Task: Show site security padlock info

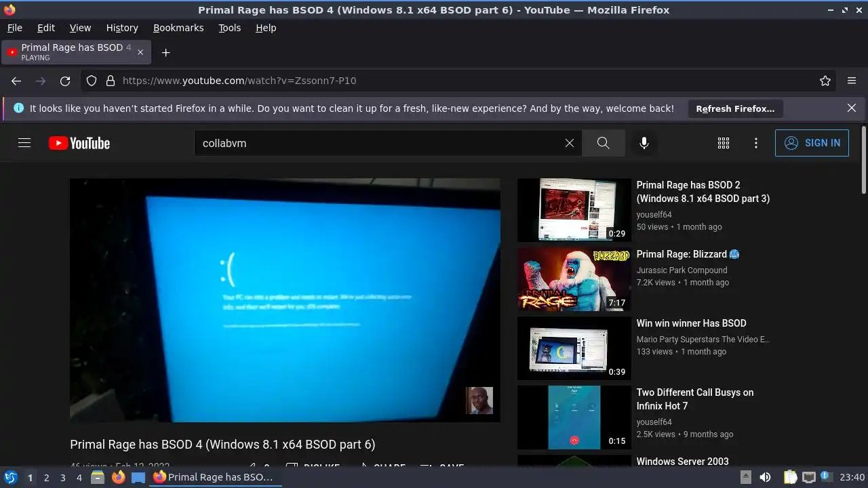Action: (111, 81)
